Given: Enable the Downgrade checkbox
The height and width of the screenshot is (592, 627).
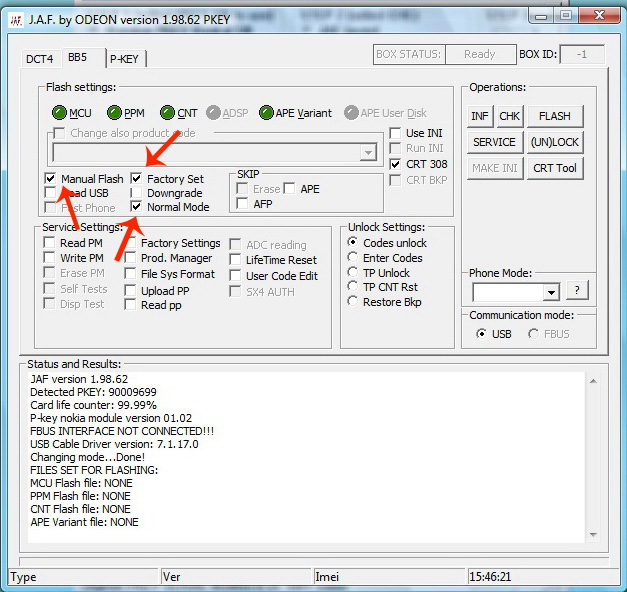Looking at the screenshot, I should [136, 193].
